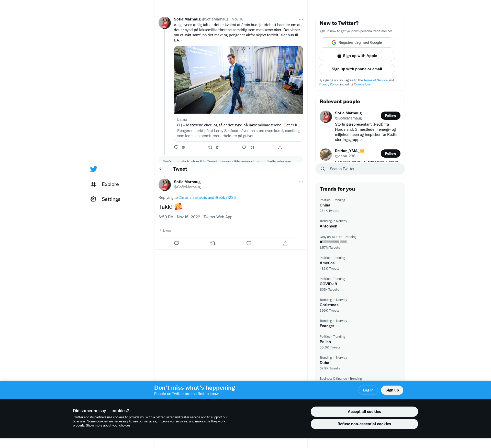
Task: Open the Privacy Policy link
Action: click(x=329, y=84)
